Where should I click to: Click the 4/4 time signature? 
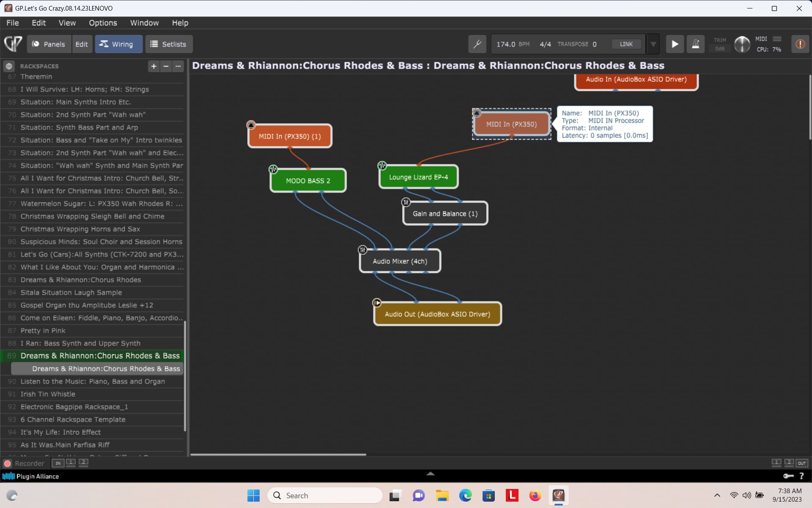point(545,44)
